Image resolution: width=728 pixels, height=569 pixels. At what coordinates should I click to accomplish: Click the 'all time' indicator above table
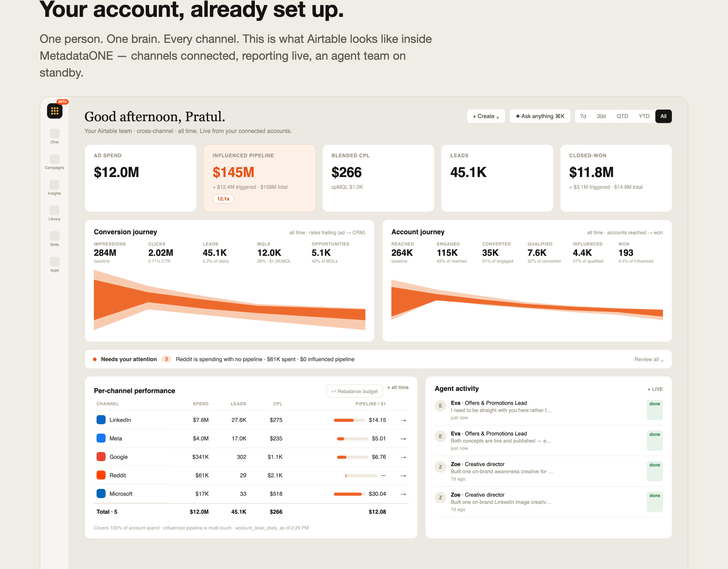coord(398,387)
